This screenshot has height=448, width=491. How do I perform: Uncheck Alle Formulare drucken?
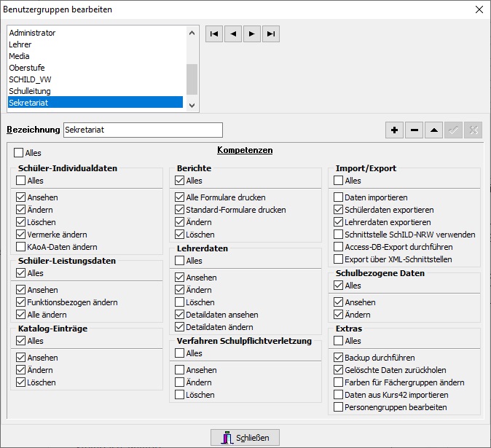pos(179,197)
